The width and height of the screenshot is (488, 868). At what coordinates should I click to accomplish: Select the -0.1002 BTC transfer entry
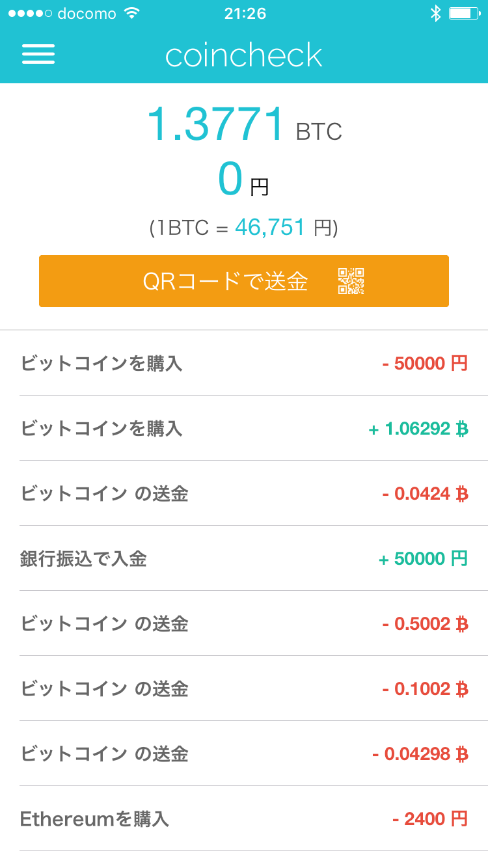point(244,688)
